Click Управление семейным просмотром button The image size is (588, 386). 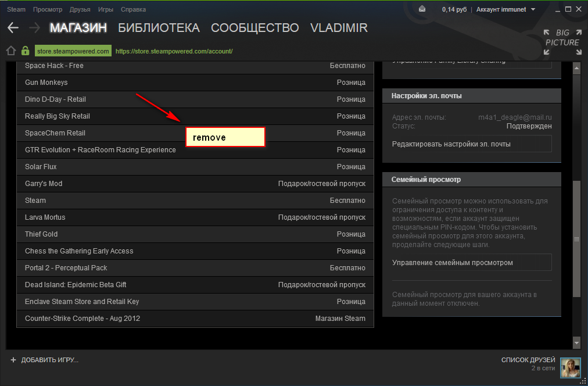point(471,263)
